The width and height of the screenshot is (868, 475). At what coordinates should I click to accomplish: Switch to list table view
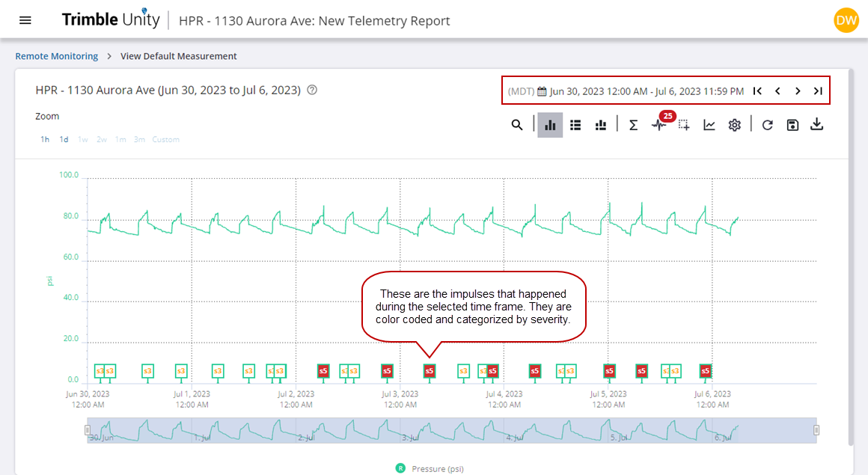tap(575, 125)
